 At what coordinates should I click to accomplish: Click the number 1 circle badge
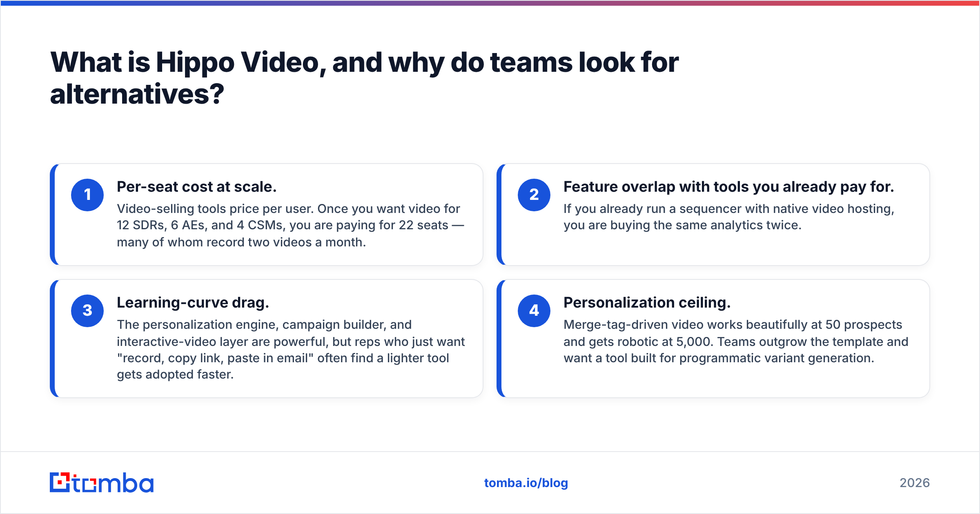click(x=87, y=195)
